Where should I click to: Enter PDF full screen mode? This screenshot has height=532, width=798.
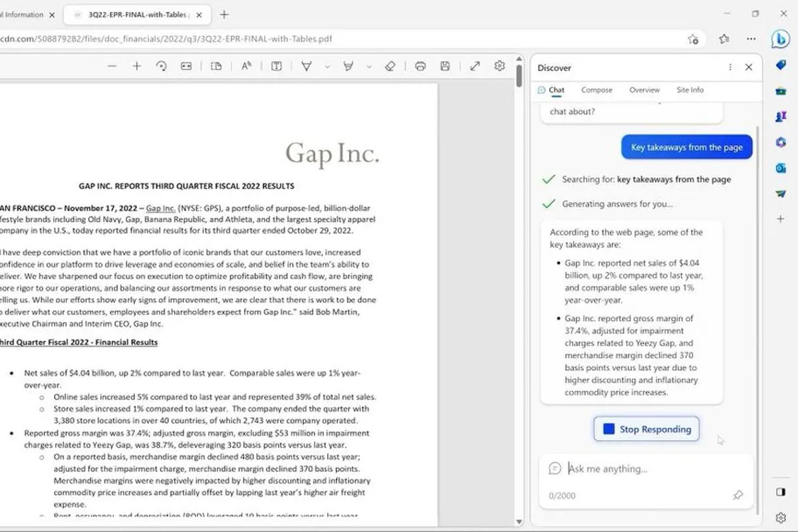coord(475,66)
